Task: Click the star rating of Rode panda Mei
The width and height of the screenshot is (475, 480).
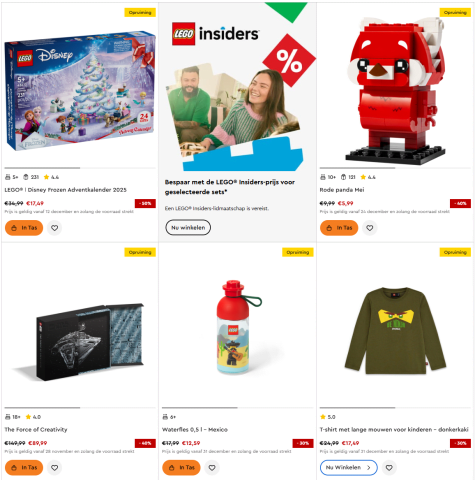Action: [368, 177]
